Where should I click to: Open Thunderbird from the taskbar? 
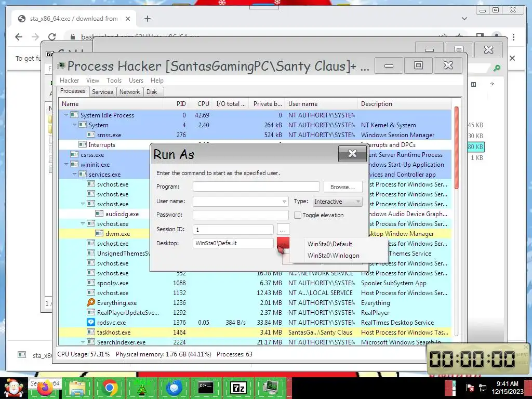(x=174, y=388)
